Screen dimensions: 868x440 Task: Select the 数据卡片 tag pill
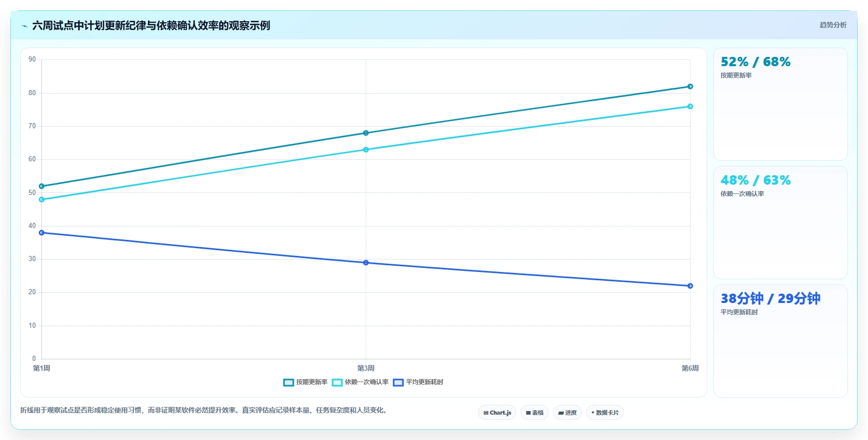(605, 413)
